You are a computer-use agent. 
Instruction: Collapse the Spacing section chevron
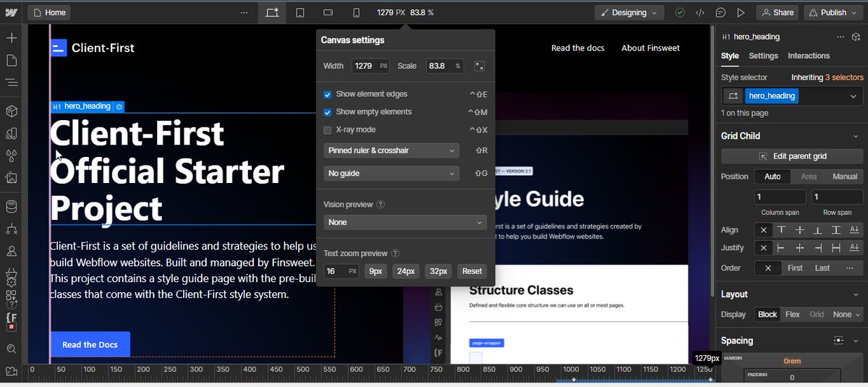(x=856, y=340)
